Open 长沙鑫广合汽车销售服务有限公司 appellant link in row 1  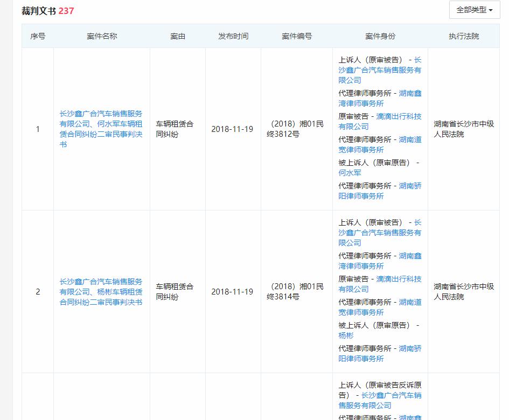[x=380, y=70]
